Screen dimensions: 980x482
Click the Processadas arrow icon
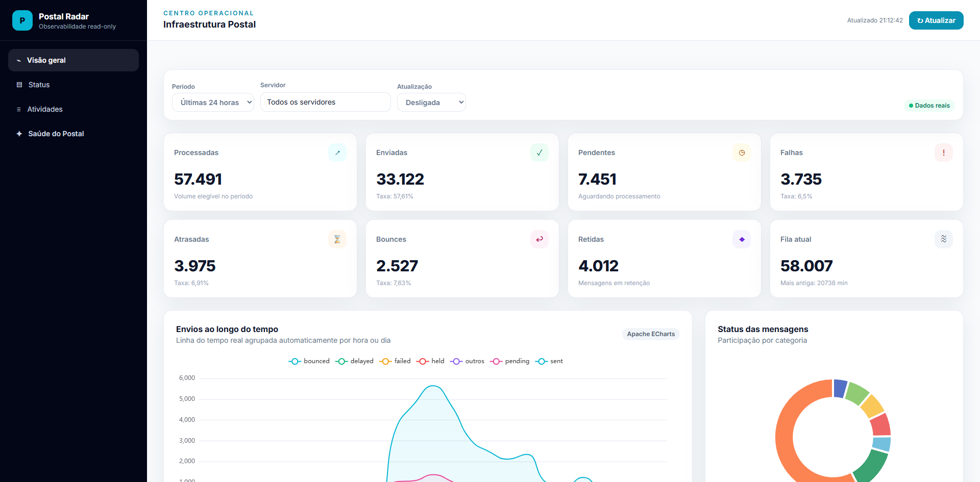tap(337, 153)
